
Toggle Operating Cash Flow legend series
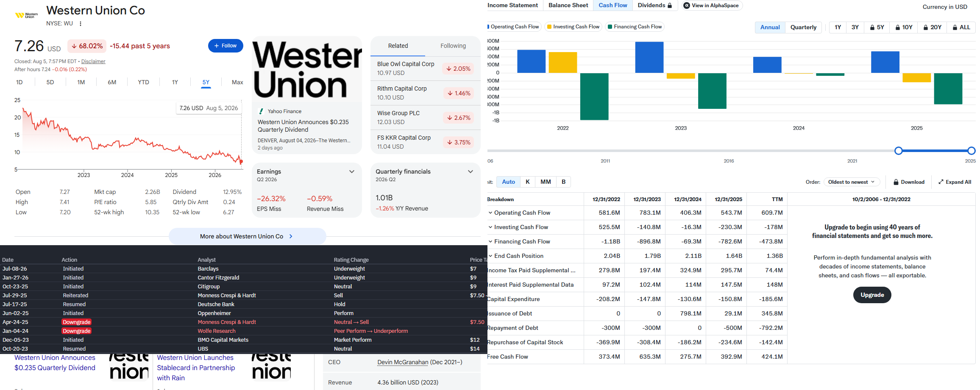[514, 27]
